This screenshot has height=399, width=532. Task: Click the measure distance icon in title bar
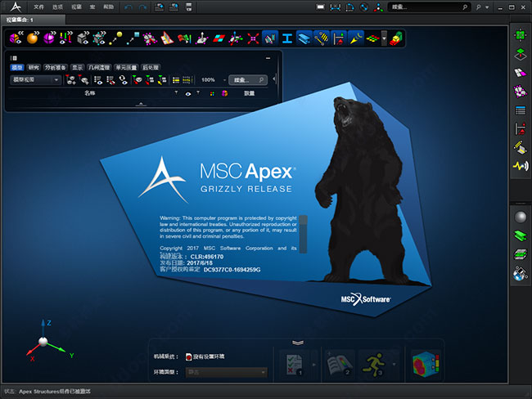(336, 7)
